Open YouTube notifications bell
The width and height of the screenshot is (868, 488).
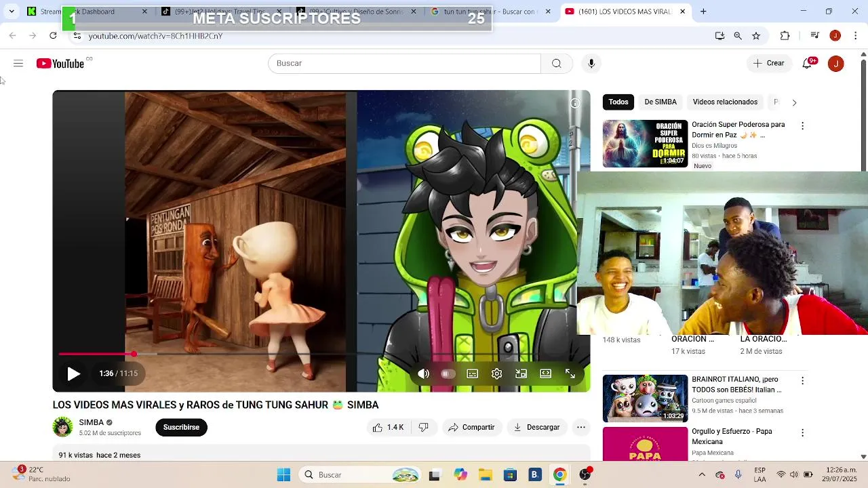pos(807,63)
